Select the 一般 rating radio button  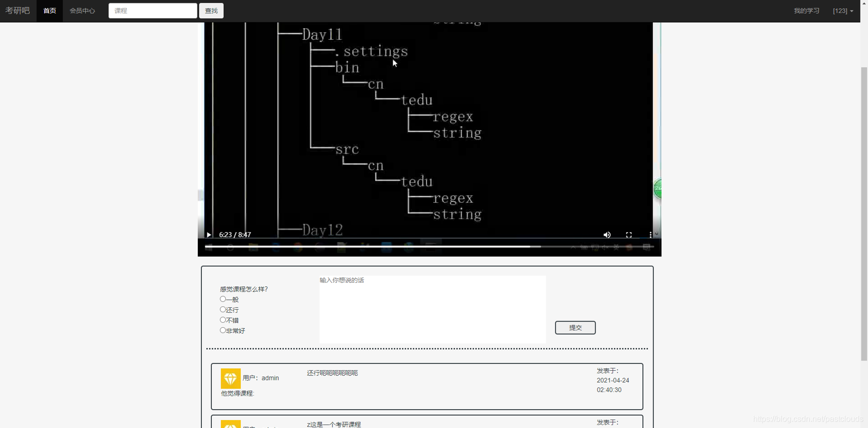pos(223,299)
